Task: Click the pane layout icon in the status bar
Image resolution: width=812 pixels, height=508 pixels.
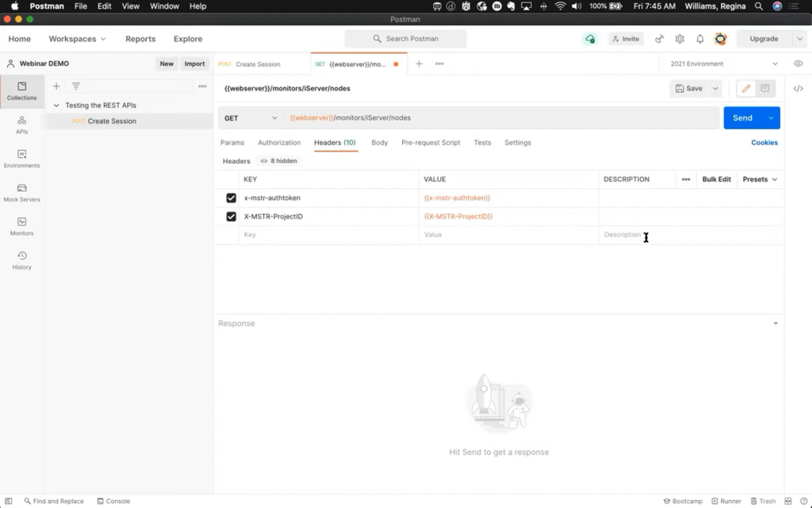Action: point(788,502)
